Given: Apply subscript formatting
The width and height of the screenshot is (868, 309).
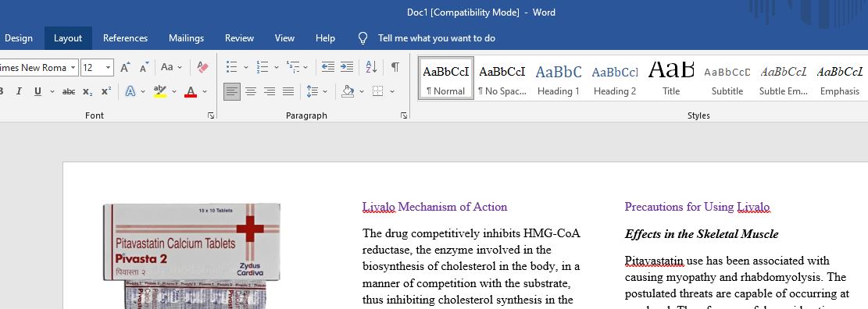Looking at the screenshot, I should (88, 92).
